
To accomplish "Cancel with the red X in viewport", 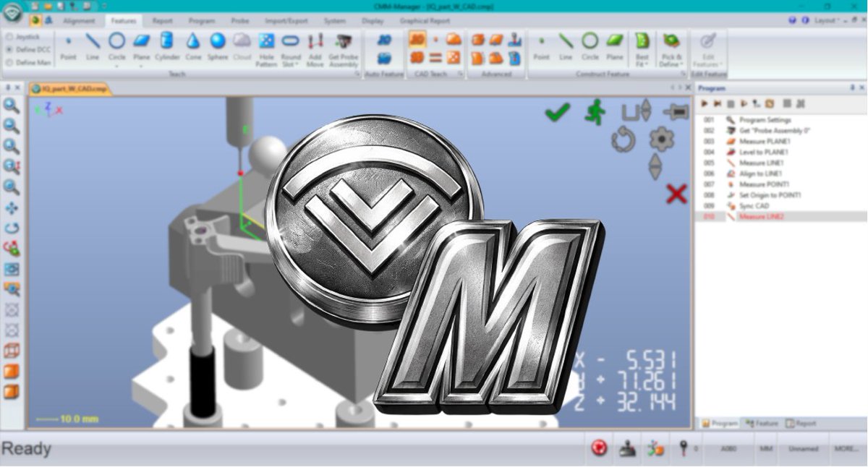I will tap(676, 194).
